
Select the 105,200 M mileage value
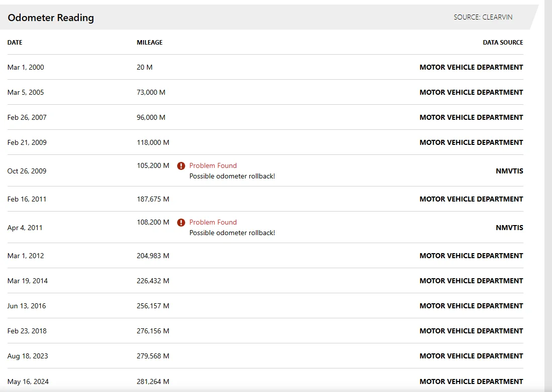pos(153,165)
